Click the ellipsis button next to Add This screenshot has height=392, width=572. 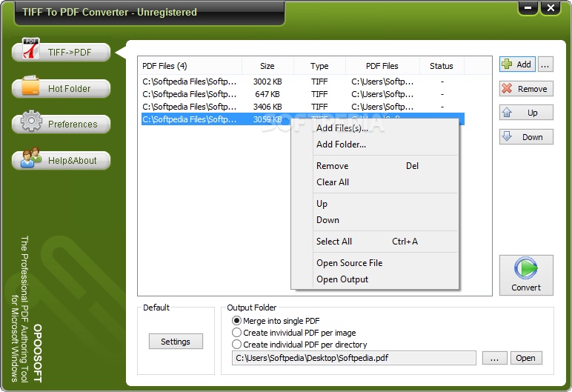(545, 64)
